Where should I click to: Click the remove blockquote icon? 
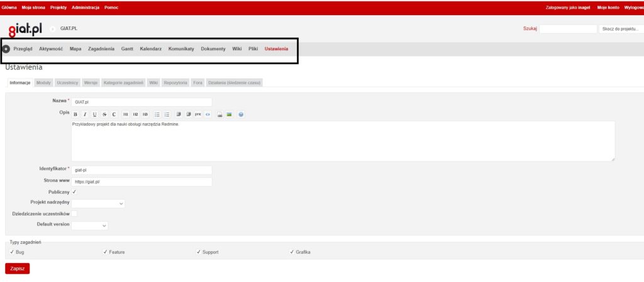[x=189, y=114]
